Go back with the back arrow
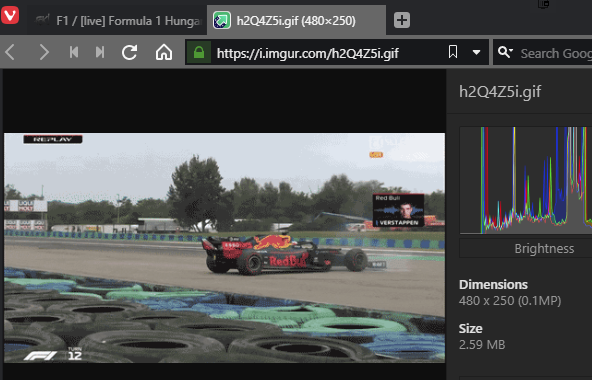The width and height of the screenshot is (592, 380). pyautogui.click(x=10, y=52)
